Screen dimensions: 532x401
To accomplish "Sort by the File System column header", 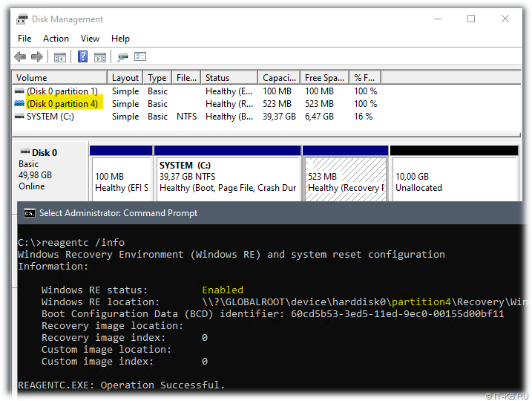I will [x=186, y=78].
